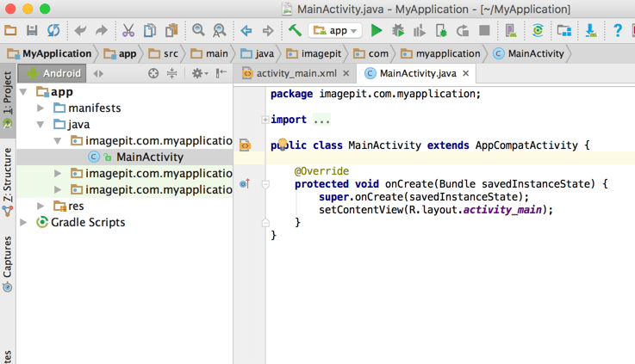This screenshot has width=635, height=364.
Task: Open project panel gear settings menu
Action: tap(199, 73)
